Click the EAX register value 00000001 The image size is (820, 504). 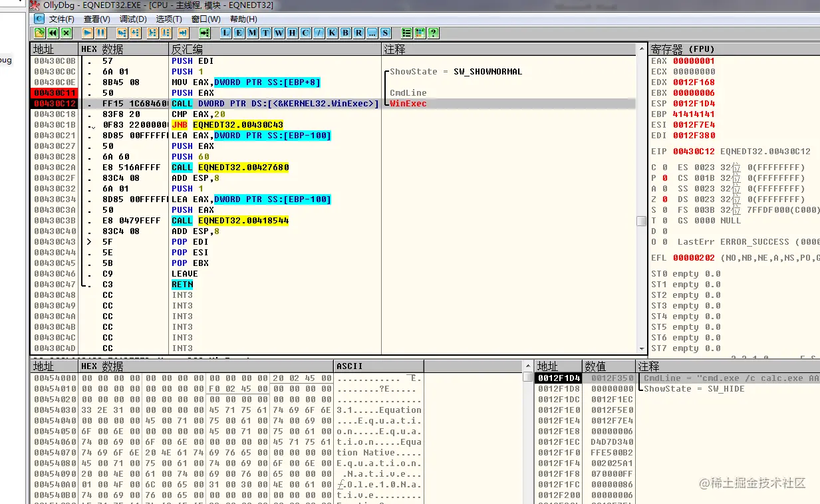pos(694,61)
